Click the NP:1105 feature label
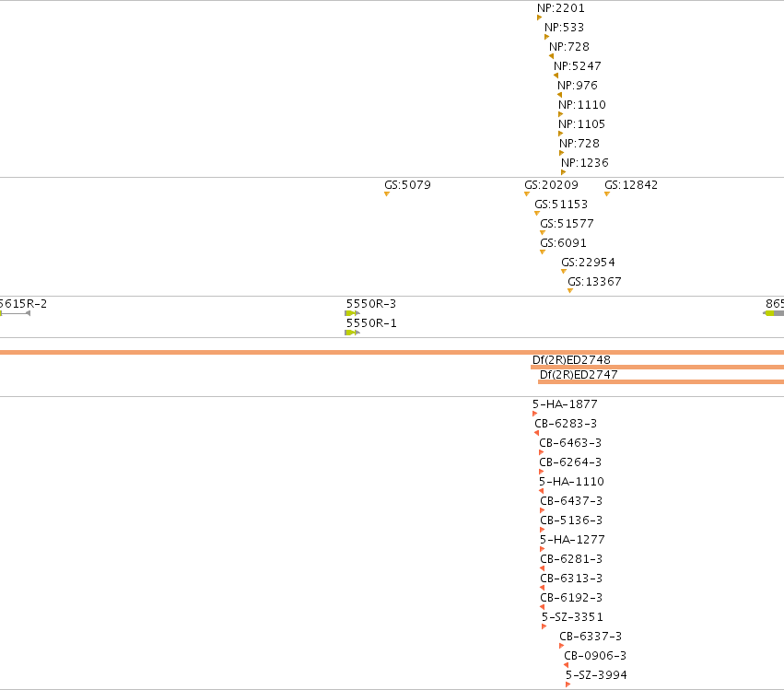 point(581,124)
